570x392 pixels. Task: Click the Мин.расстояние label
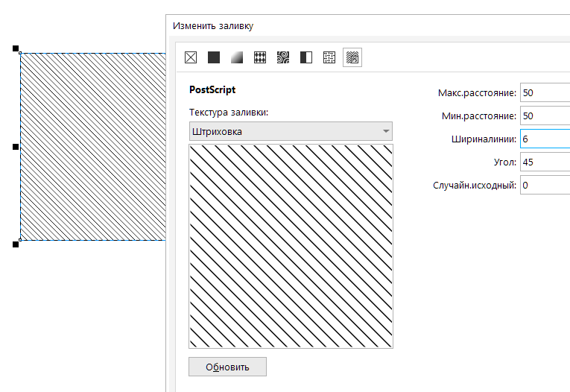click(479, 116)
